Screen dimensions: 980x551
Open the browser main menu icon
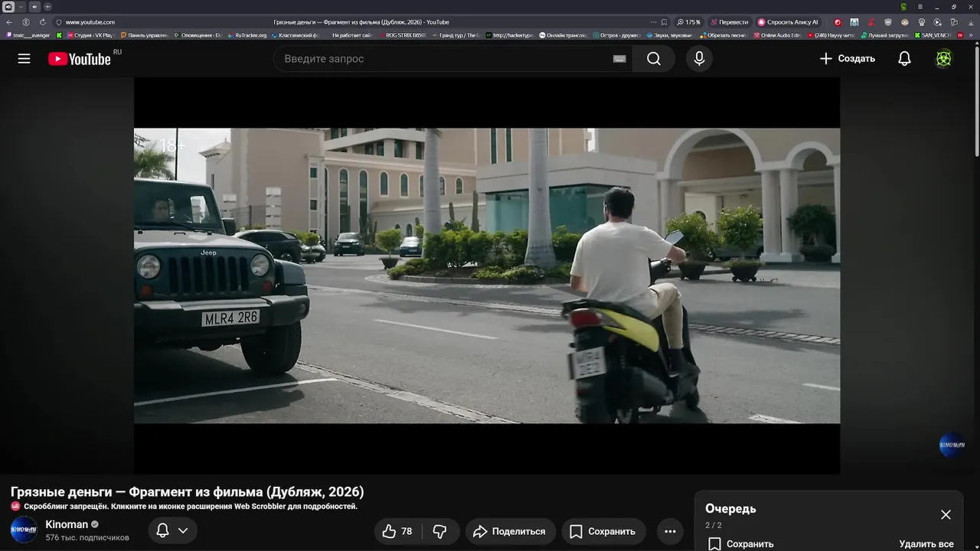pos(920,7)
